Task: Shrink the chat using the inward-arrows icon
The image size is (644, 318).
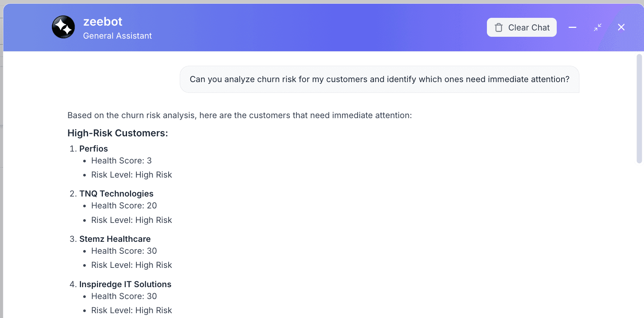Action: (x=597, y=27)
